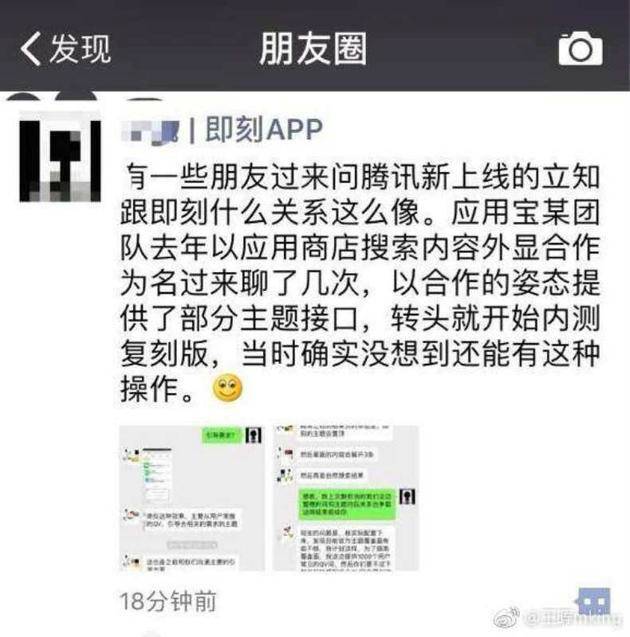Open the 即刻APP user profile name
Viewport: 630px width, 637px height.
click(264, 130)
